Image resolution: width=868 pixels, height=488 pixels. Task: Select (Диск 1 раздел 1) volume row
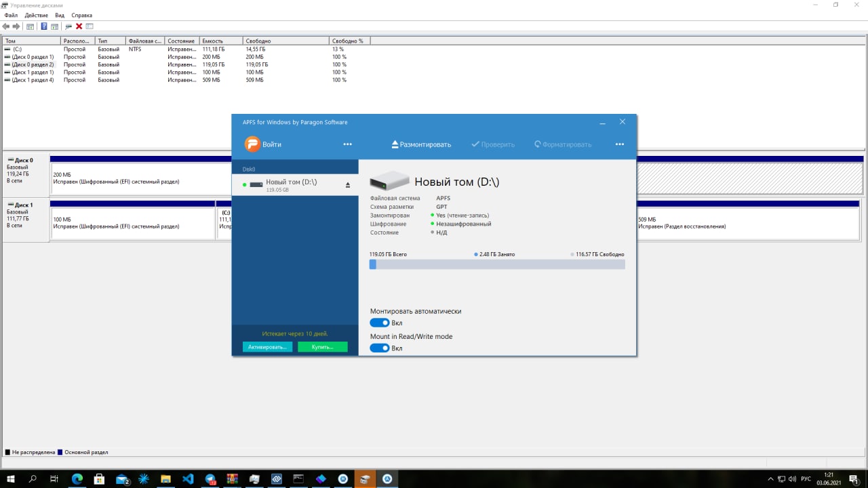click(x=186, y=72)
